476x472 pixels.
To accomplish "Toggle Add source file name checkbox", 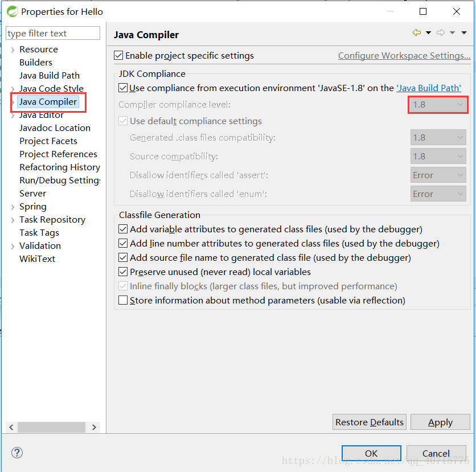I will coord(123,258).
